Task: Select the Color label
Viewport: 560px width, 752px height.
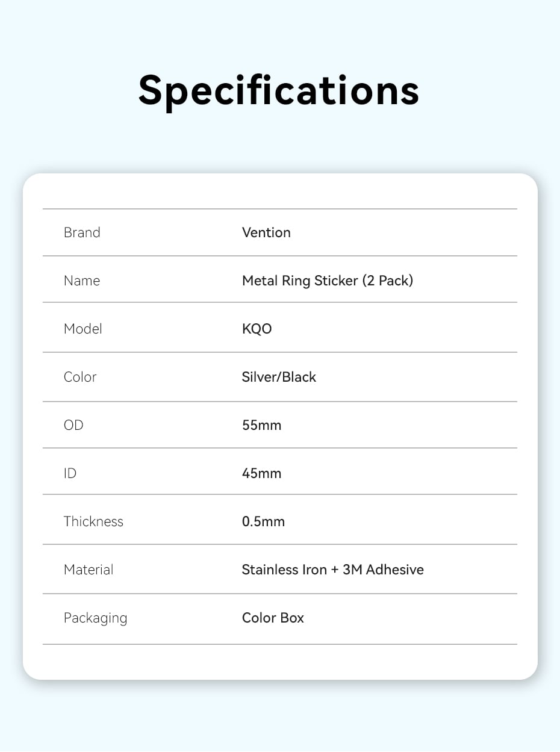Action: coord(80,377)
